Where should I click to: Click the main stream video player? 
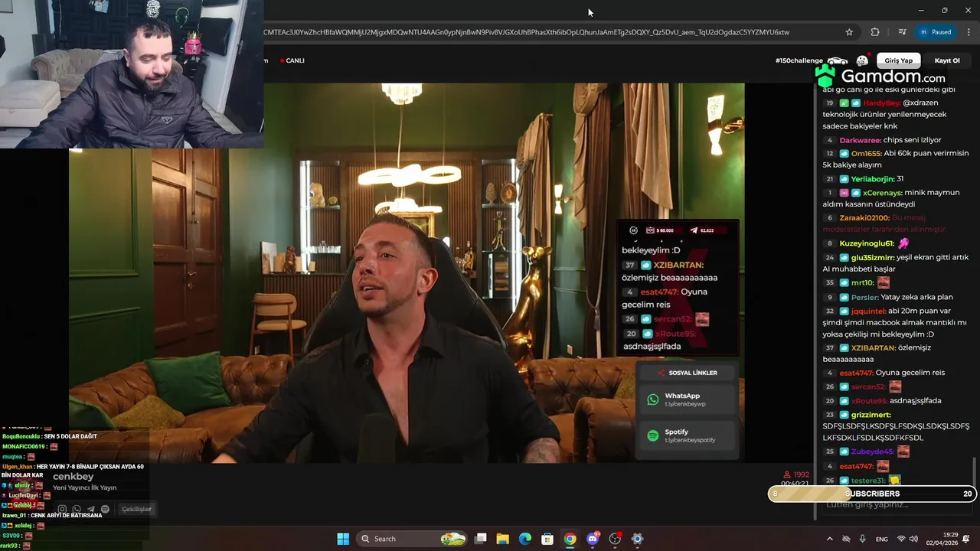(407, 272)
